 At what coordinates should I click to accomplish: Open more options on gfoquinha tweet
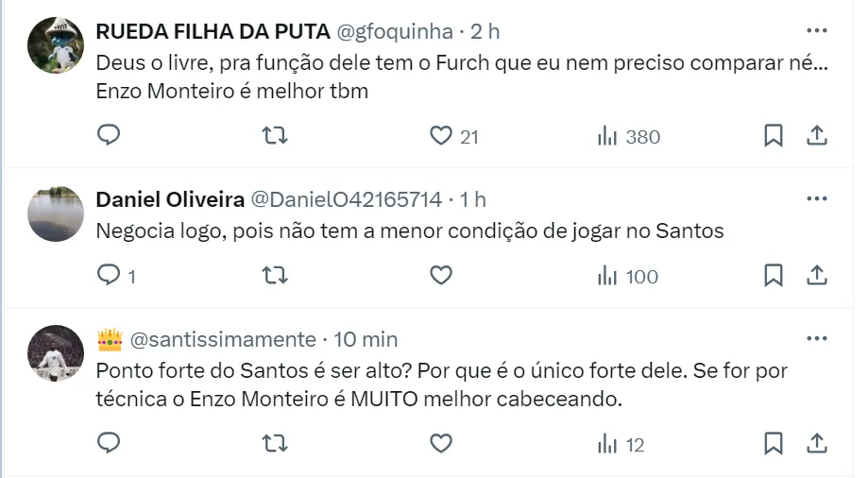point(816,30)
